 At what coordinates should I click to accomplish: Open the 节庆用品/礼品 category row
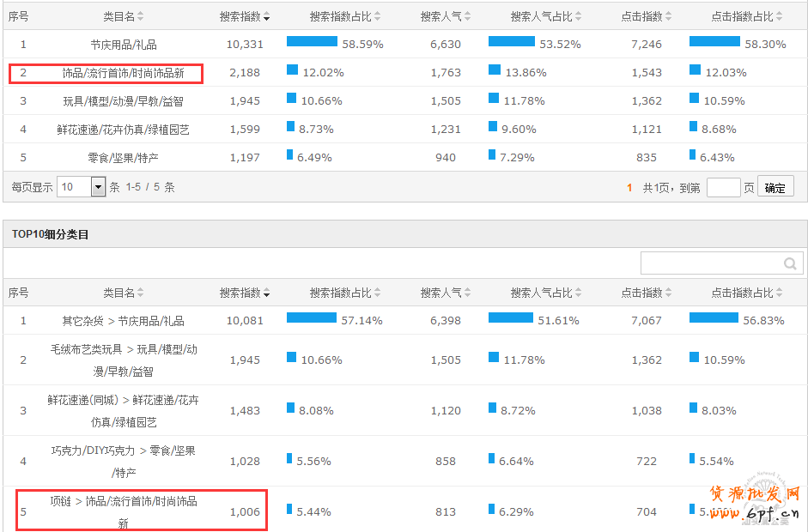(x=123, y=45)
